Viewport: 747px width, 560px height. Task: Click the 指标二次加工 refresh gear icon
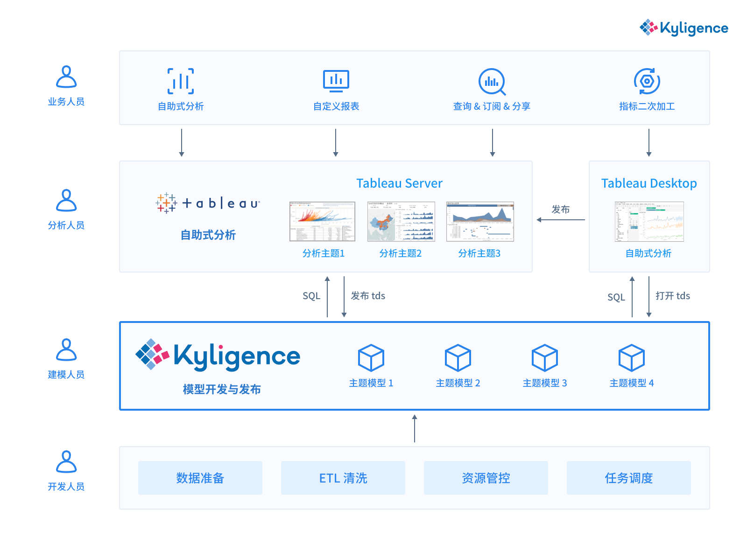tap(647, 81)
